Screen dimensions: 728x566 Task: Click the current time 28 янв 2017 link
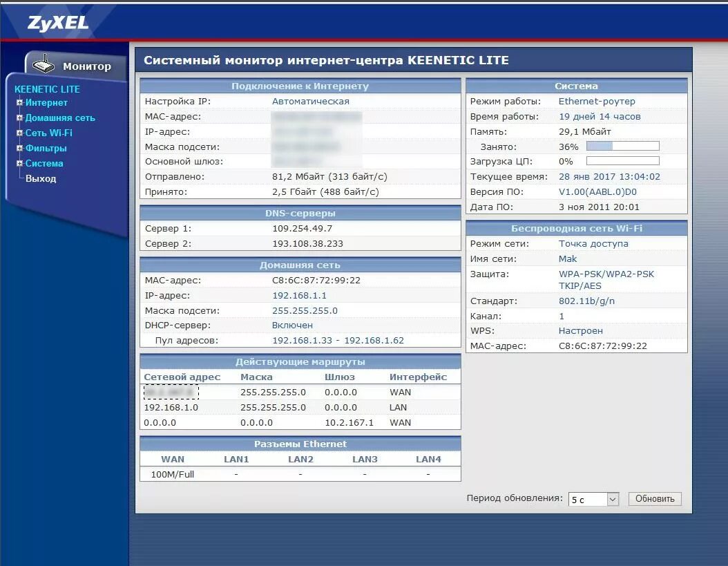[609, 177]
